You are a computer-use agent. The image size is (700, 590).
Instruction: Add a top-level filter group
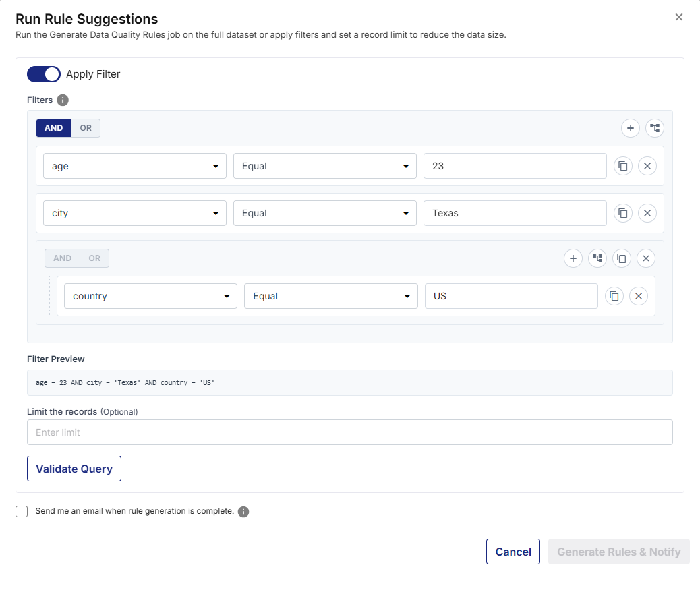(654, 129)
